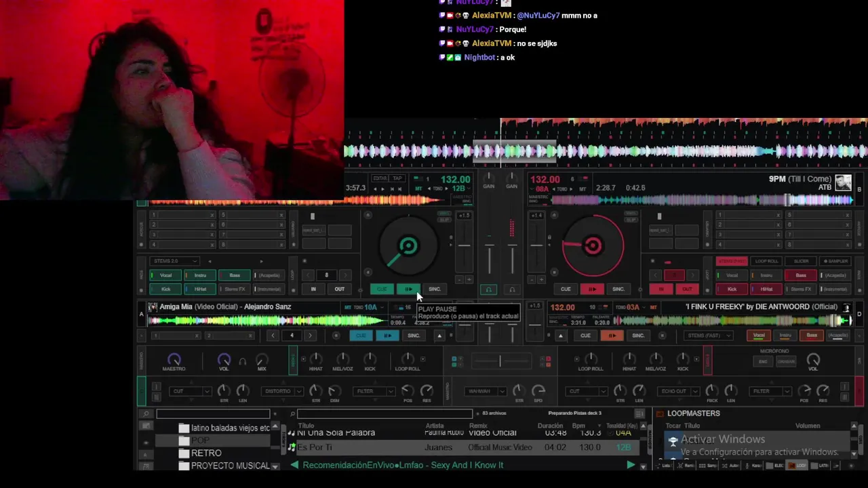Open the RETRO folder
The width and height of the screenshot is (868, 488).
206,453
